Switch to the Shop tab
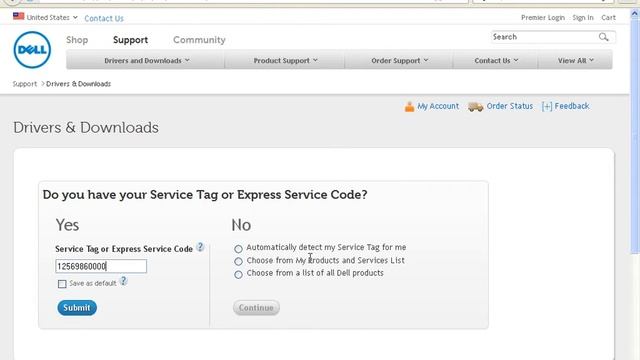Screen dimensions: 640x360 click(77, 40)
